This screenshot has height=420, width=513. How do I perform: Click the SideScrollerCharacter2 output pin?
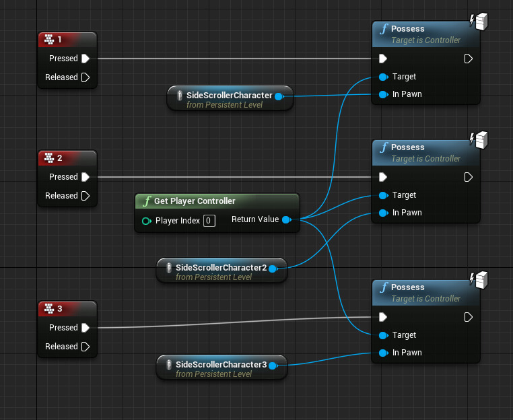click(x=273, y=269)
